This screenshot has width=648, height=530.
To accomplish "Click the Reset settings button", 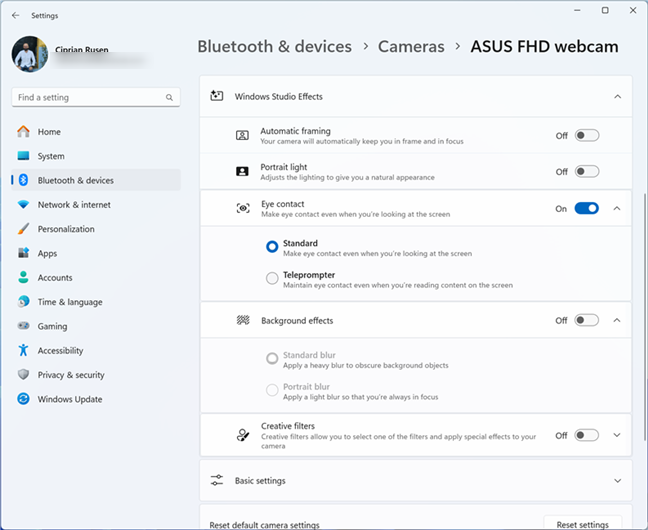I will pos(582,523).
